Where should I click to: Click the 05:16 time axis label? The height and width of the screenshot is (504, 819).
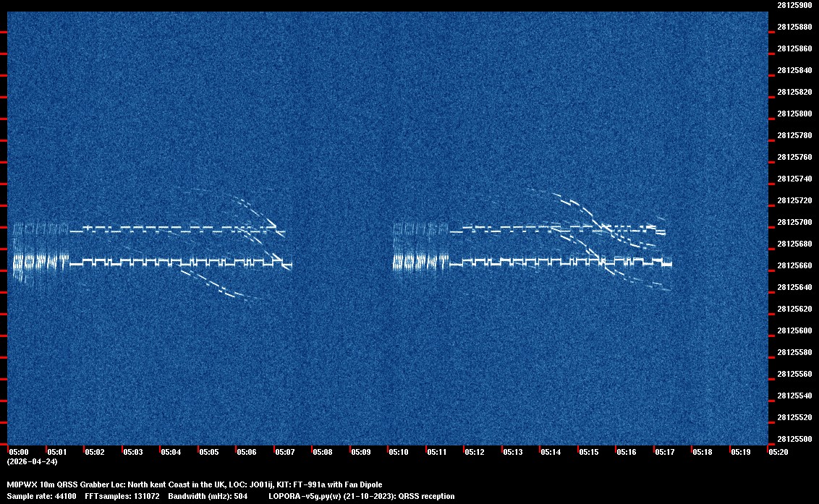point(627,452)
